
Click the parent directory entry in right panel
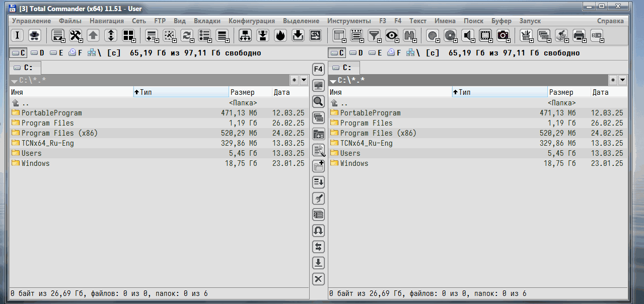click(478, 103)
